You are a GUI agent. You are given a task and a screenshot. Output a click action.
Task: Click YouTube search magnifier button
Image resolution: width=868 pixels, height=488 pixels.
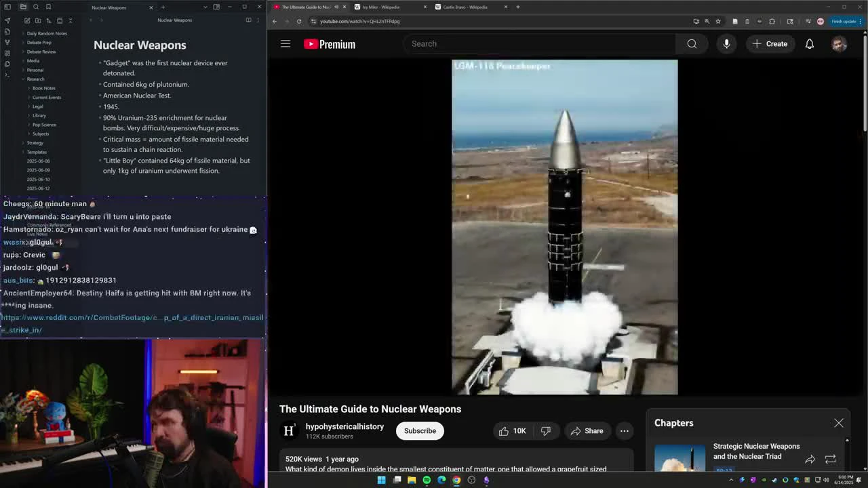(x=692, y=44)
